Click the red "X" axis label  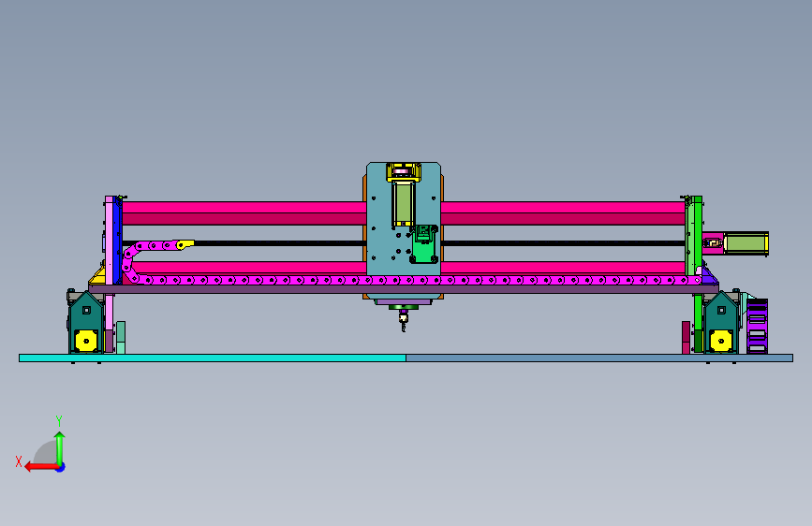click(x=19, y=461)
